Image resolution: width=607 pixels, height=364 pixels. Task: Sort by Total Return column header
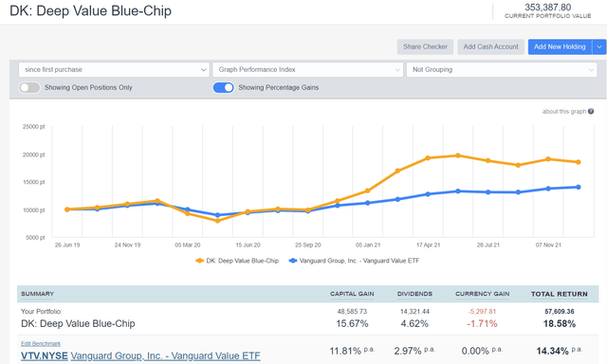559,294
